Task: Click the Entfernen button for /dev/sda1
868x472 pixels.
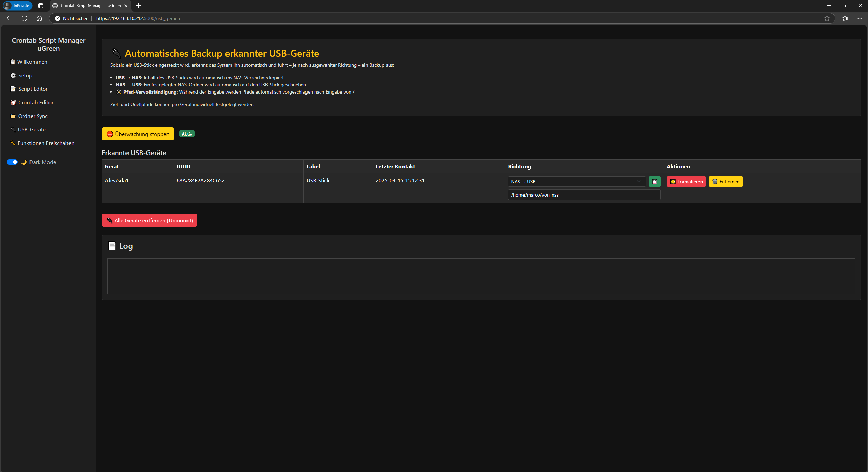Action: pos(726,182)
